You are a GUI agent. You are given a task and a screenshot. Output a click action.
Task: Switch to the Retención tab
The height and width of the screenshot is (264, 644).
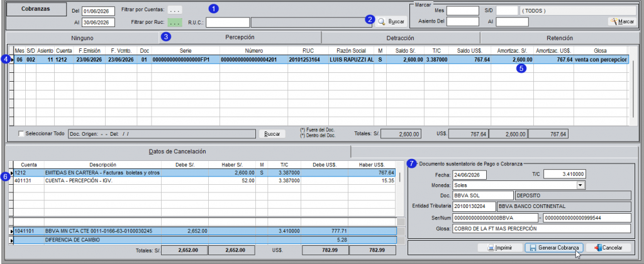pyautogui.click(x=559, y=38)
